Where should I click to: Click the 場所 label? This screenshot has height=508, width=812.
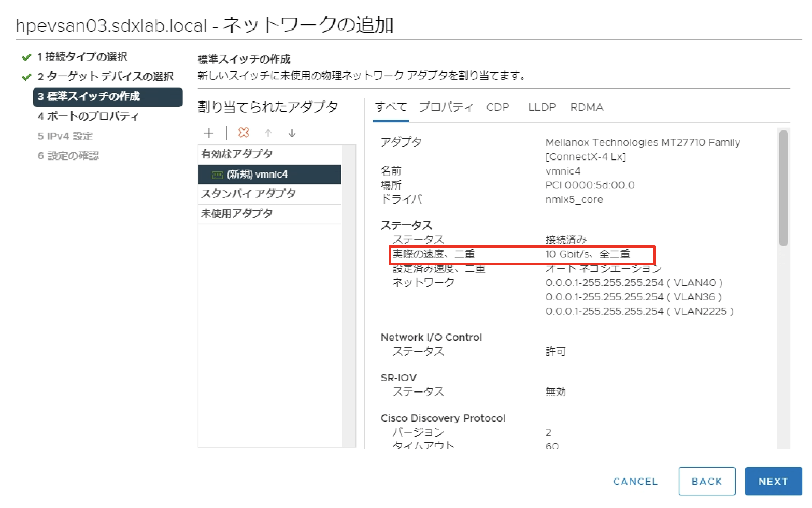pyautogui.click(x=391, y=185)
